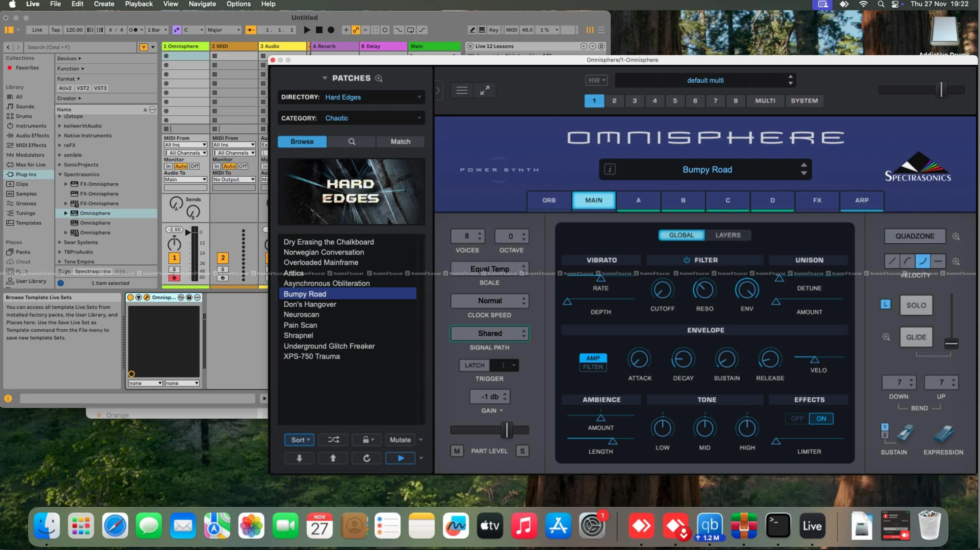The image size is (980, 550).
Task: Step to next patch with down arrow
Action: tap(299, 458)
